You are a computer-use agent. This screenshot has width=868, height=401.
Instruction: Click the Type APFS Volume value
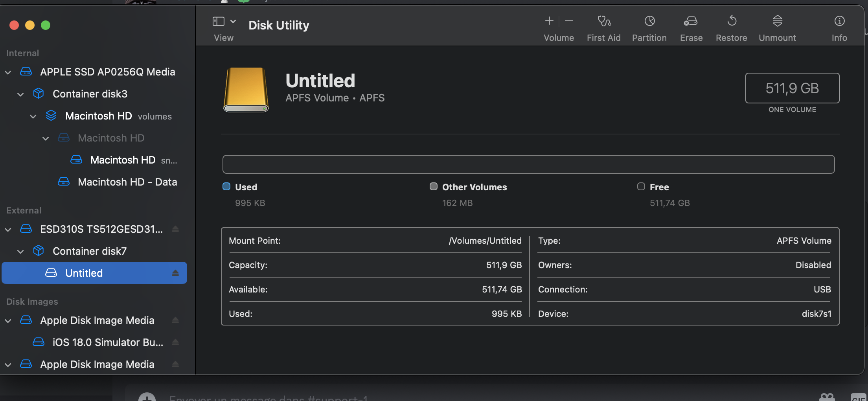coord(804,241)
